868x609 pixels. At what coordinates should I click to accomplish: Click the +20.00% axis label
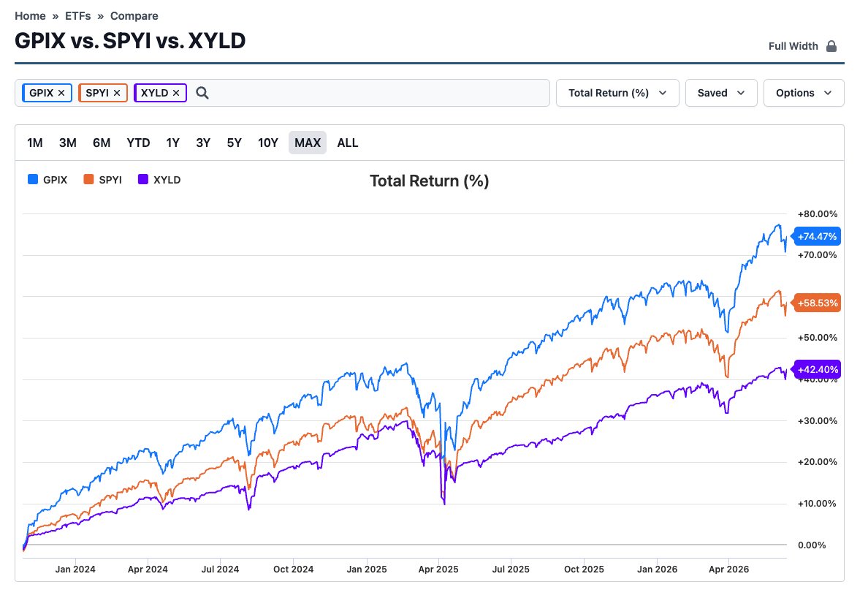tap(817, 462)
